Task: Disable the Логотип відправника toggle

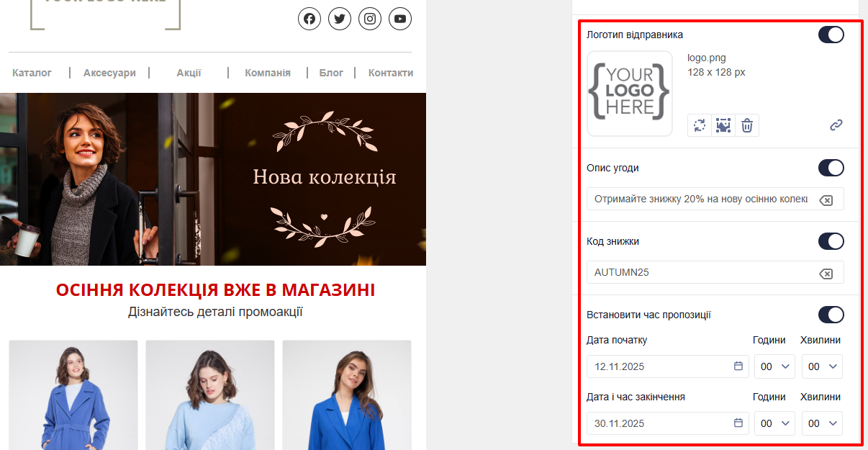Action: 831,35
